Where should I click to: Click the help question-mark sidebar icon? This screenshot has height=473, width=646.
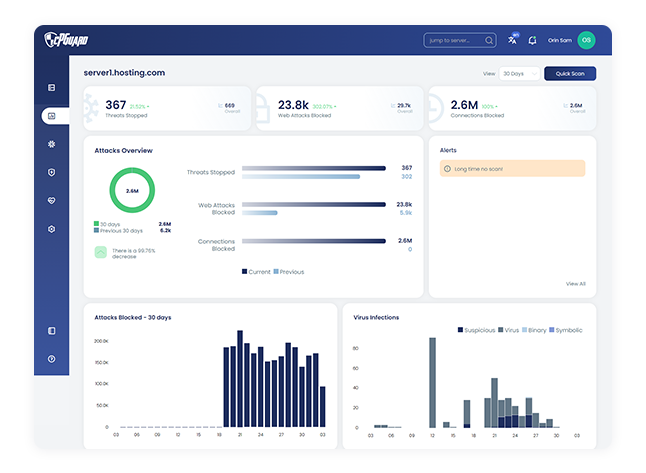point(51,358)
